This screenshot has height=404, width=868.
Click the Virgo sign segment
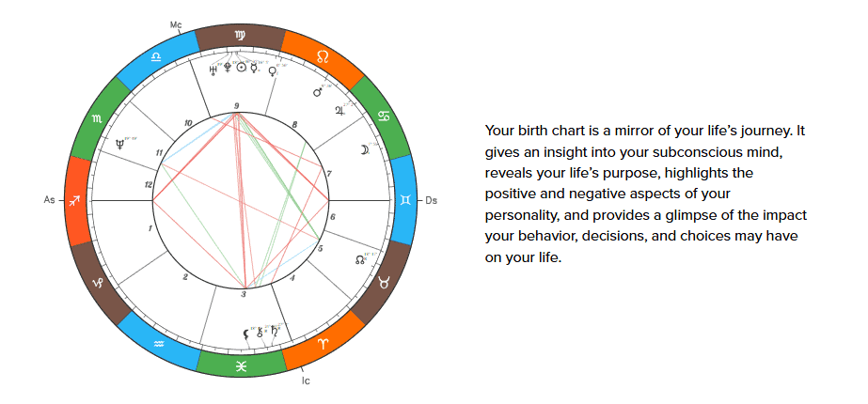coord(239,37)
